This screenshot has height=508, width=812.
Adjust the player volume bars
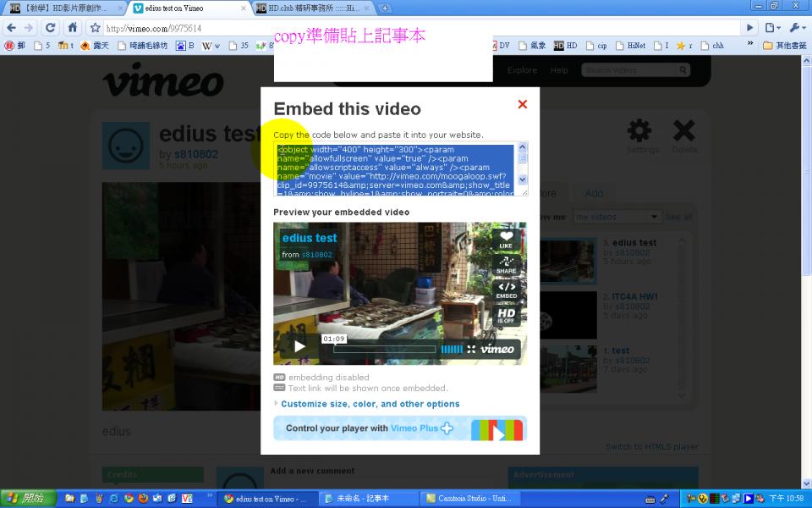(x=452, y=349)
